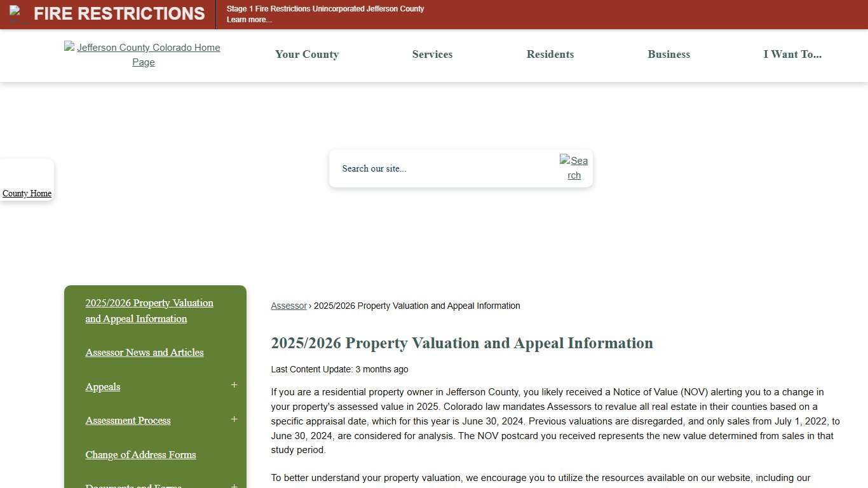Click the "Learn more..." fire restrictions link

249,20
